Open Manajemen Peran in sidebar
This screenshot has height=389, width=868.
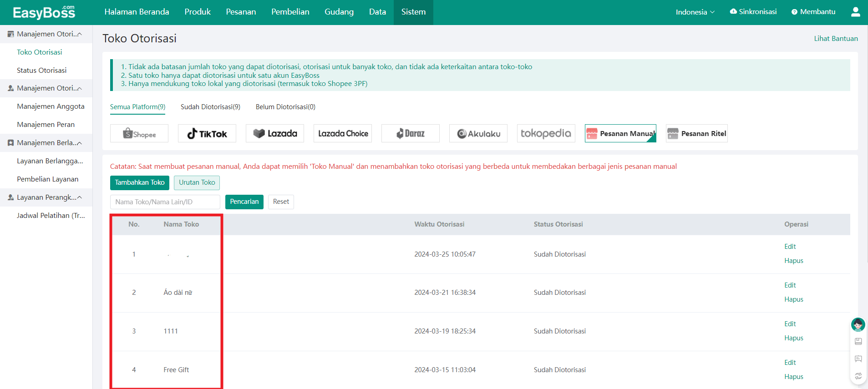(46, 125)
